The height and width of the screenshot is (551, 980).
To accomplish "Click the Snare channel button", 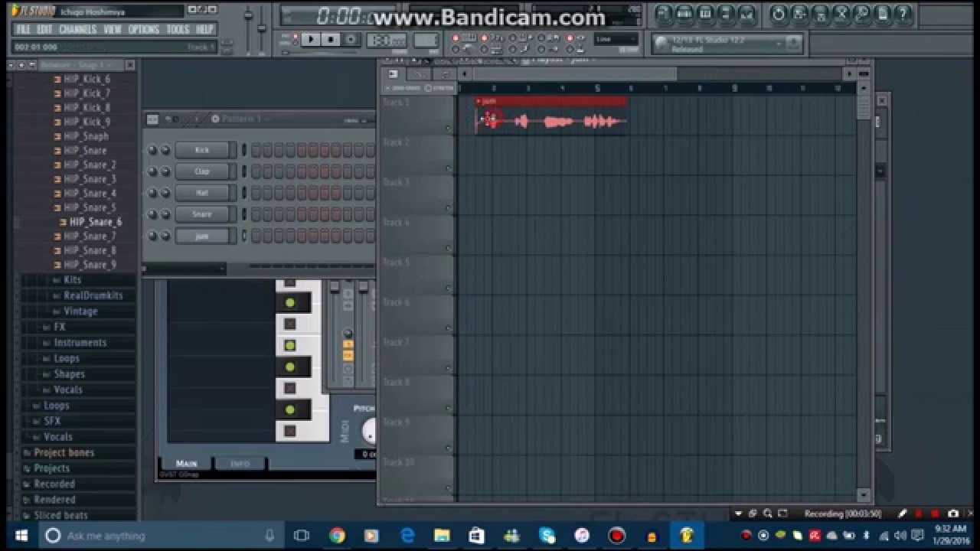I will click(201, 214).
